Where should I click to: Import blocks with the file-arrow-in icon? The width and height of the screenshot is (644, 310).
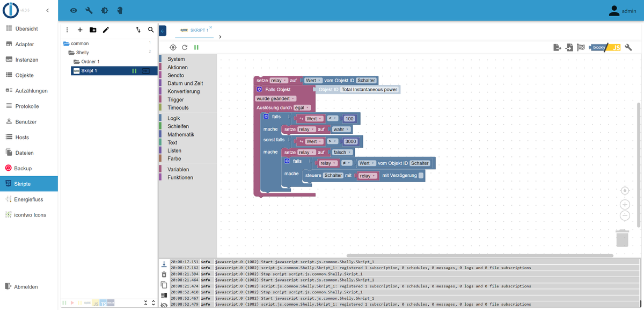[569, 48]
